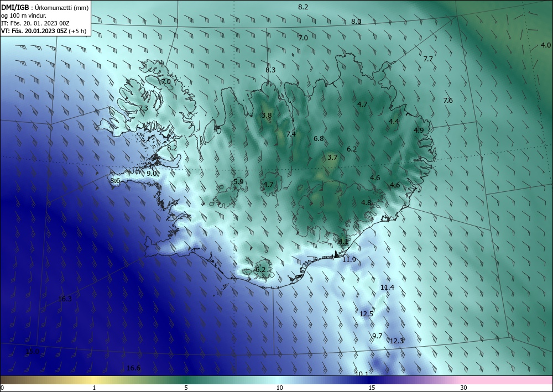Image resolution: width=553 pixels, height=392 pixels.
Task: Click the color scale label 0
Action: pos(2,388)
